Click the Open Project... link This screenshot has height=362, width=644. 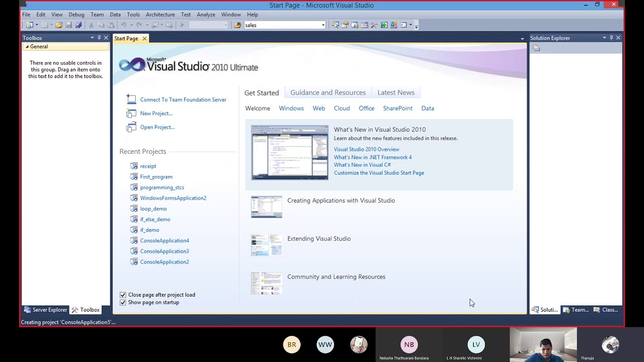[x=157, y=127]
